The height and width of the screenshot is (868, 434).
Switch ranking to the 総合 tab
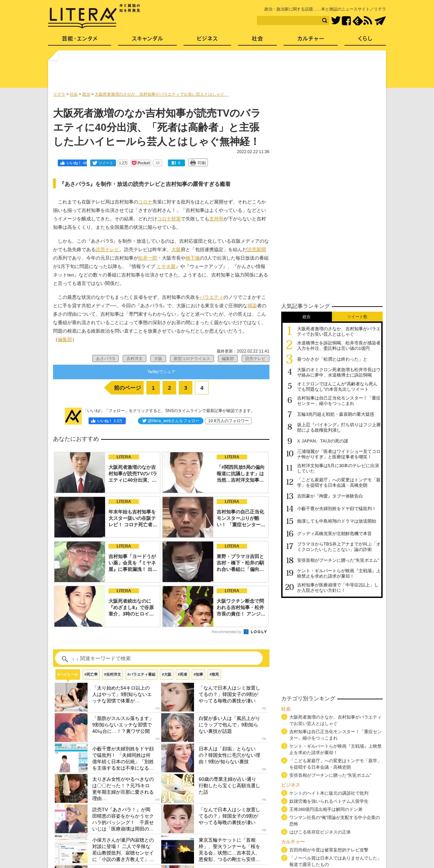(307, 317)
